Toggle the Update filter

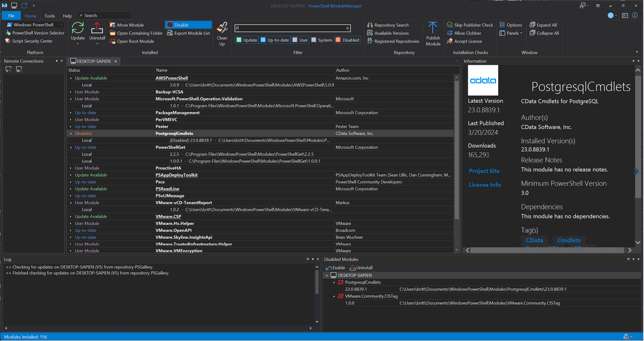247,40
